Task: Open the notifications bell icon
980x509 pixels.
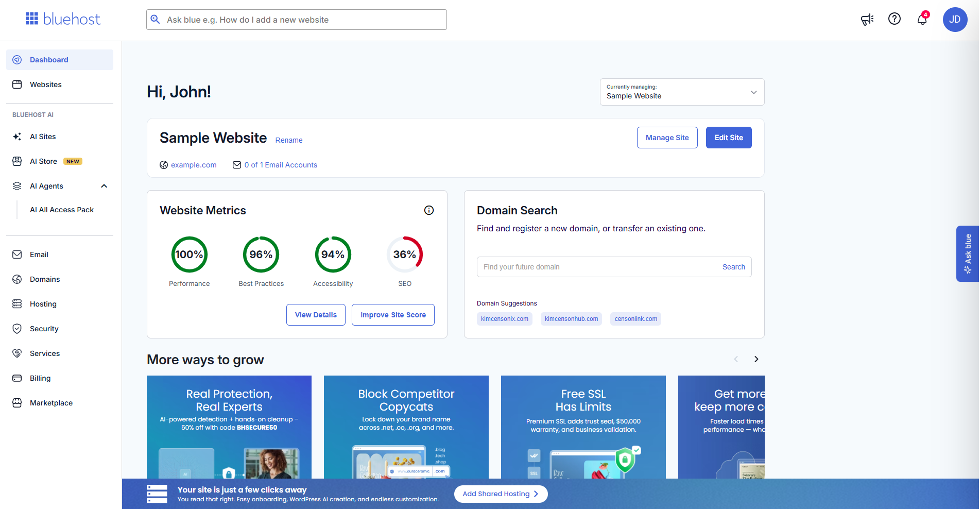Action: click(x=922, y=20)
